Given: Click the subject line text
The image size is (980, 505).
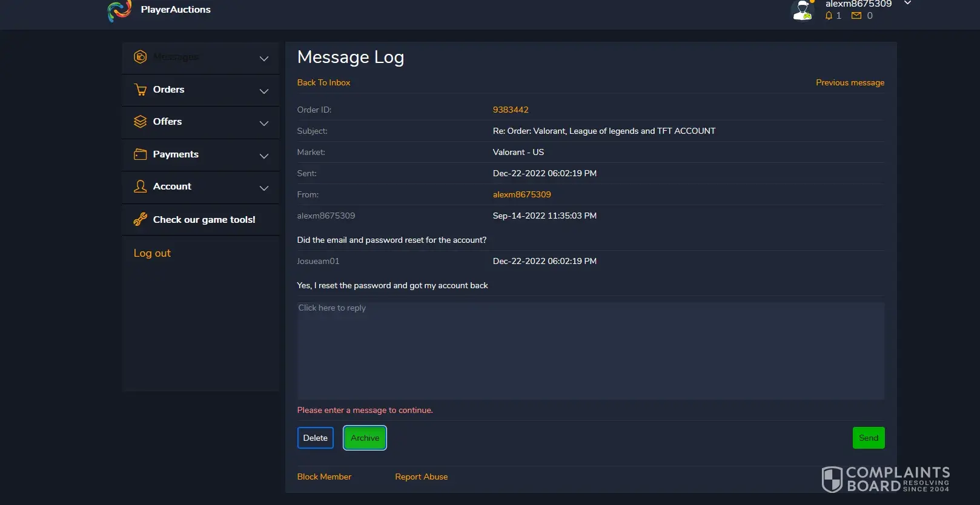Looking at the screenshot, I should [604, 131].
